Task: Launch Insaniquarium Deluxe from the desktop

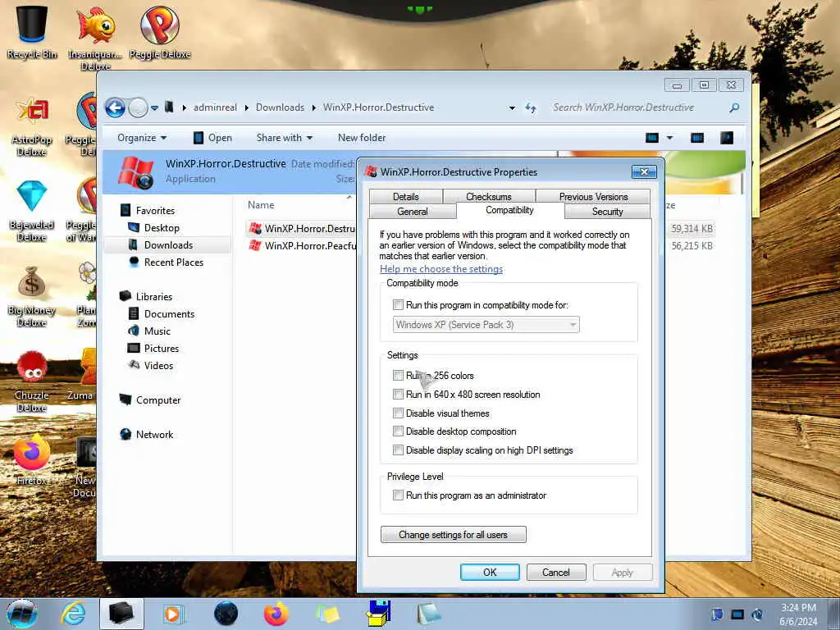Action: pyautogui.click(x=95, y=36)
